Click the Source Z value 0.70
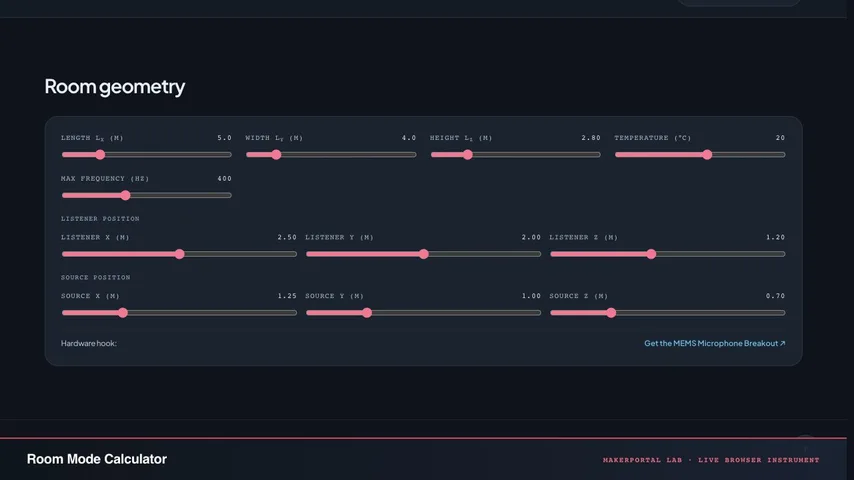The height and width of the screenshot is (480, 854). pos(776,296)
